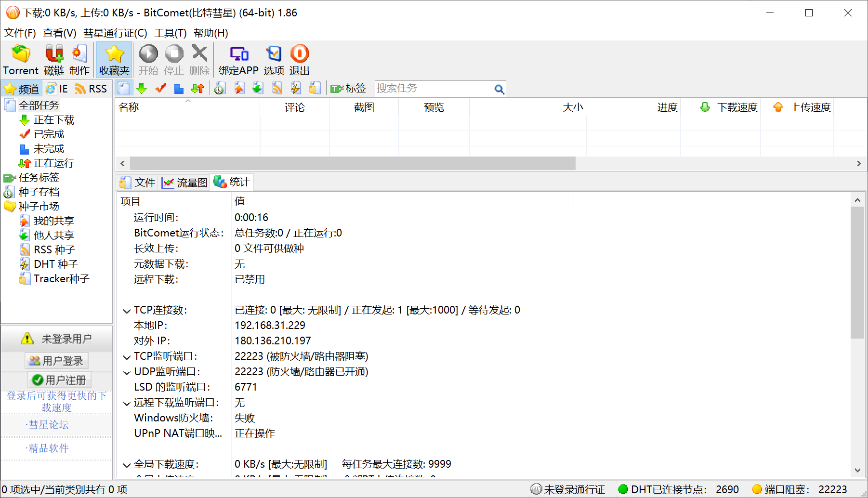Click the 停止 stop button
Viewport: 868px width, 498px height.
pos(174,60)
